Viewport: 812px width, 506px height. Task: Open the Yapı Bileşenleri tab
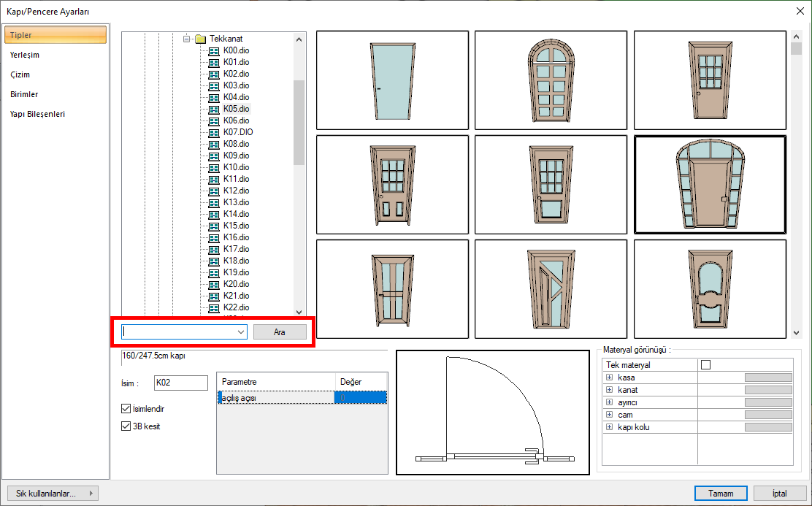(37, 114)
